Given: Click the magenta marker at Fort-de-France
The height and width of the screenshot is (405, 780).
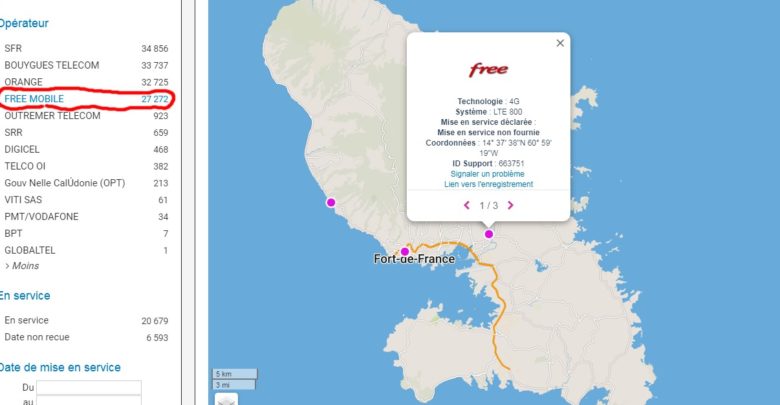Looking at the screenshot, I should [405, 252].
